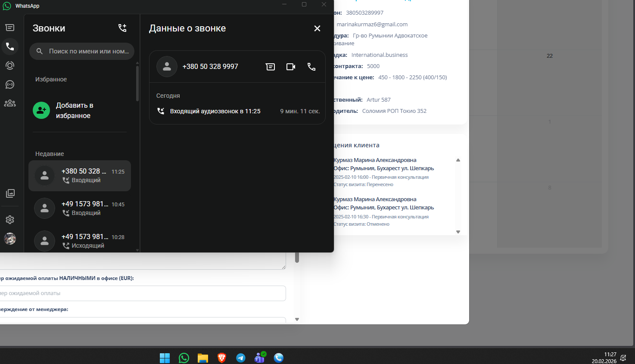Open the Communities icon in WhatsApp sidebar
This screenshot has width=635, height=364.
pyautogui.click(x=10, y=103)
